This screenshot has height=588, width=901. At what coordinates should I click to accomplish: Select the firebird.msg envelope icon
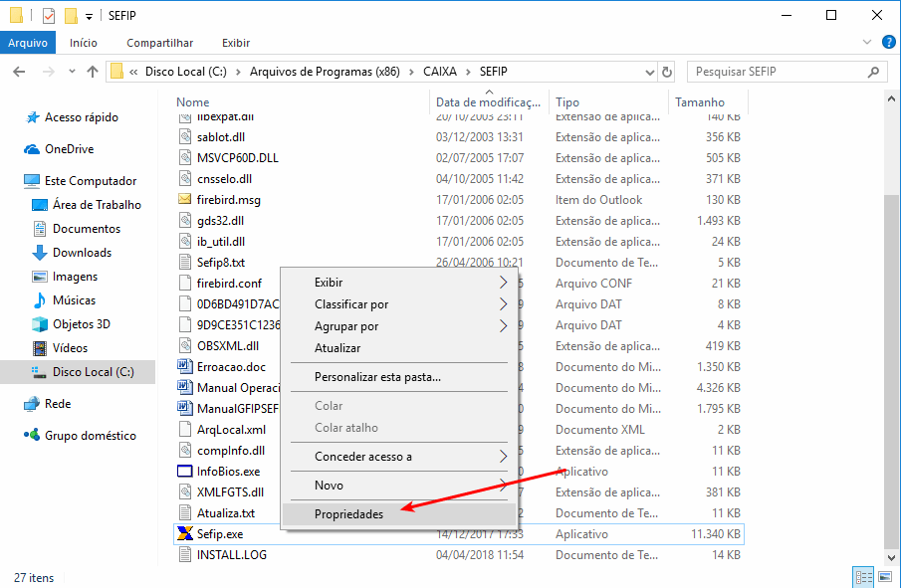pyautogui.click(x=184, y=199)
